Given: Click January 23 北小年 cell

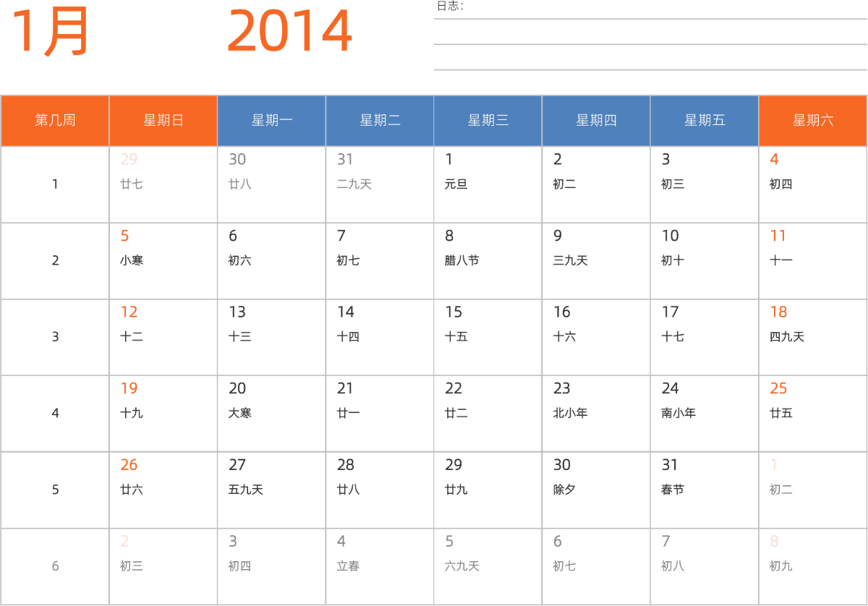Looking at the screenshot, I should click(596, 414).
